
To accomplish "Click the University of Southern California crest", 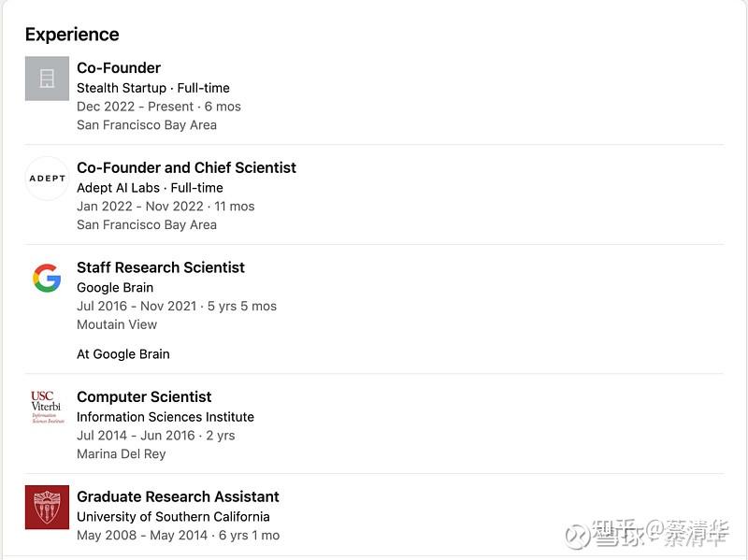I will pos(47,507).
